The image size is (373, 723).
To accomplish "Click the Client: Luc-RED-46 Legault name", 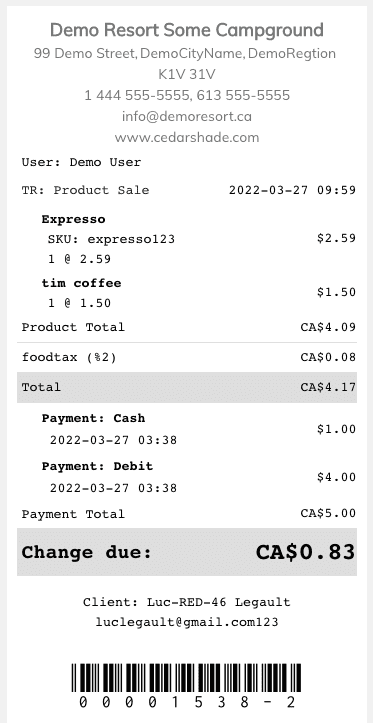I will tap(187, 602).
